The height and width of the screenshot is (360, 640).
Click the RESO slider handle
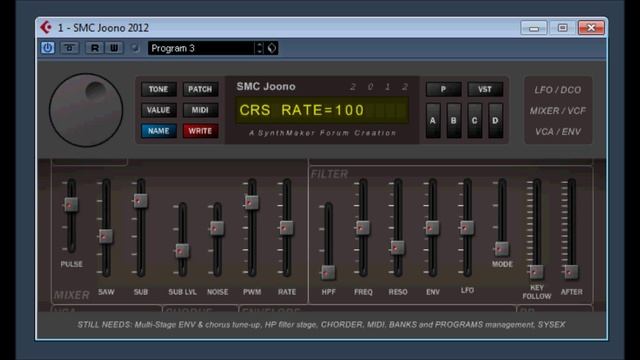397,247
